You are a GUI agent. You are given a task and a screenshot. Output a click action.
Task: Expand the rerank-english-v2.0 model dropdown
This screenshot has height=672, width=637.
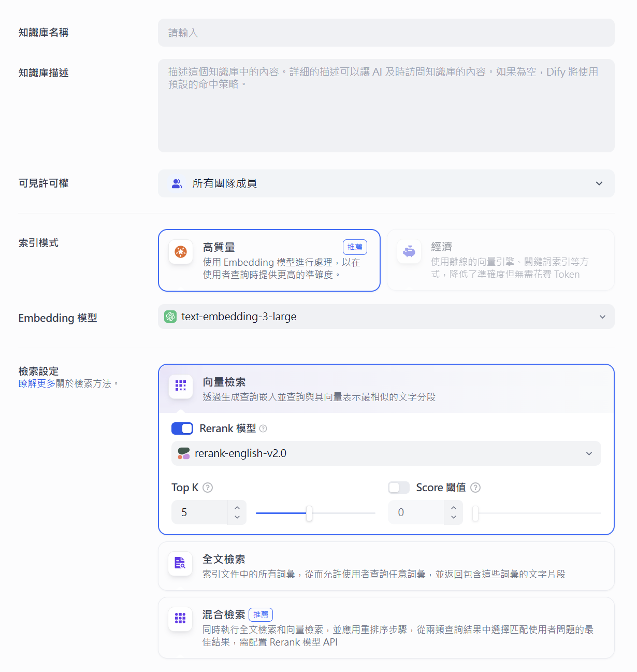pos(386,453)
